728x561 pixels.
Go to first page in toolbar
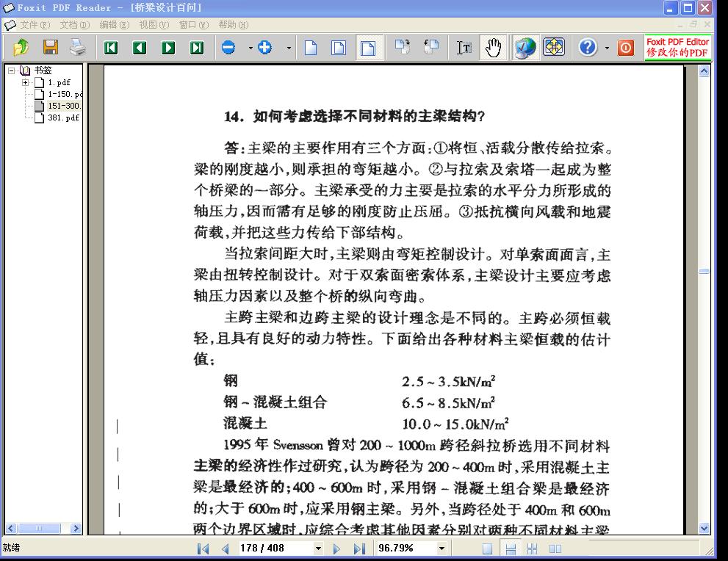pos(110,47)
